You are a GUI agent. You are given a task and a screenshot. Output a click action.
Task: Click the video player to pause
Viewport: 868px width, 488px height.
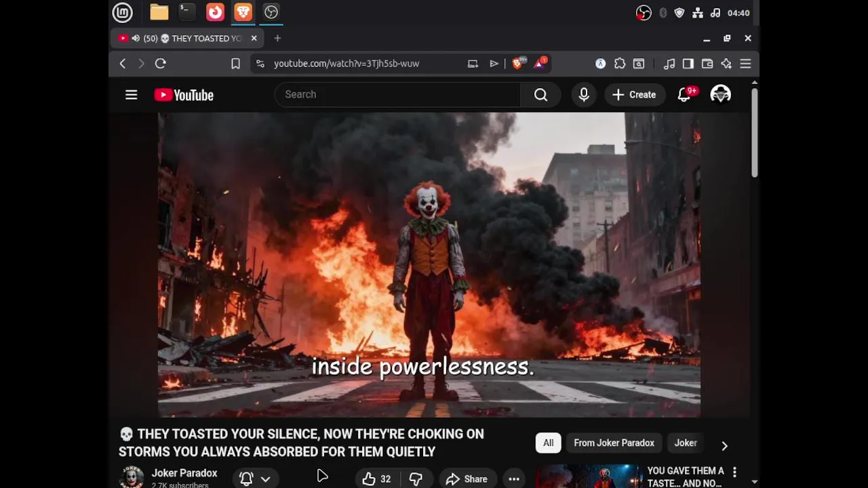(x=429, y=264)
